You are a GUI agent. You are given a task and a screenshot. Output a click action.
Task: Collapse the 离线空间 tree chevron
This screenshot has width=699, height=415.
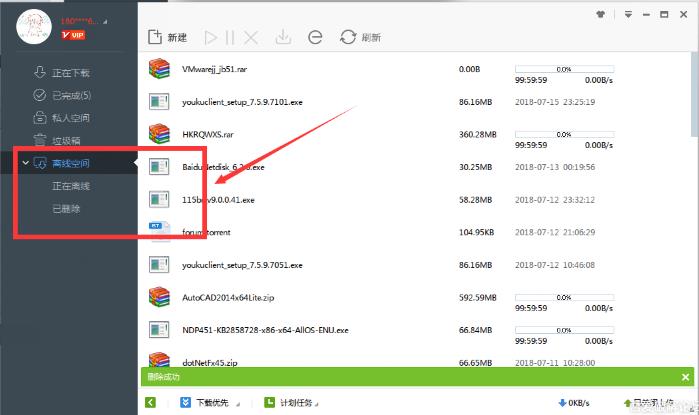point(25,163)
